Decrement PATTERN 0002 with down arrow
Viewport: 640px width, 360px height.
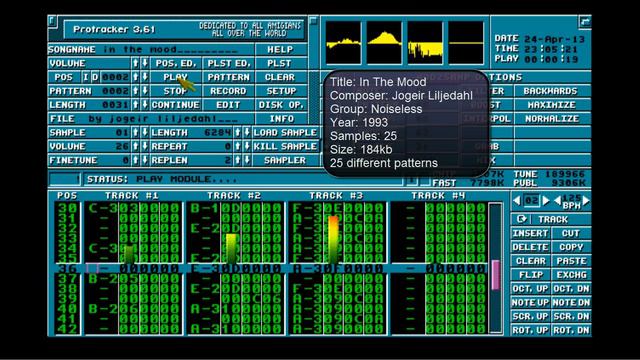[145, 91]
